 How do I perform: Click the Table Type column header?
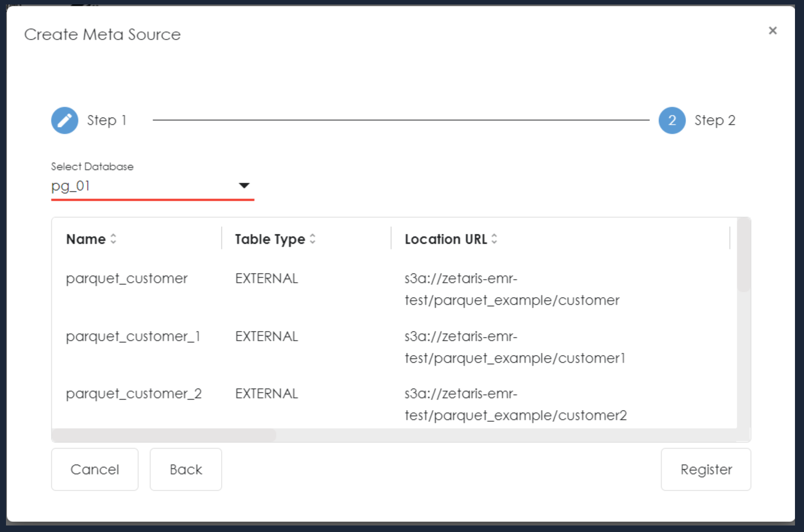point(270,239)
